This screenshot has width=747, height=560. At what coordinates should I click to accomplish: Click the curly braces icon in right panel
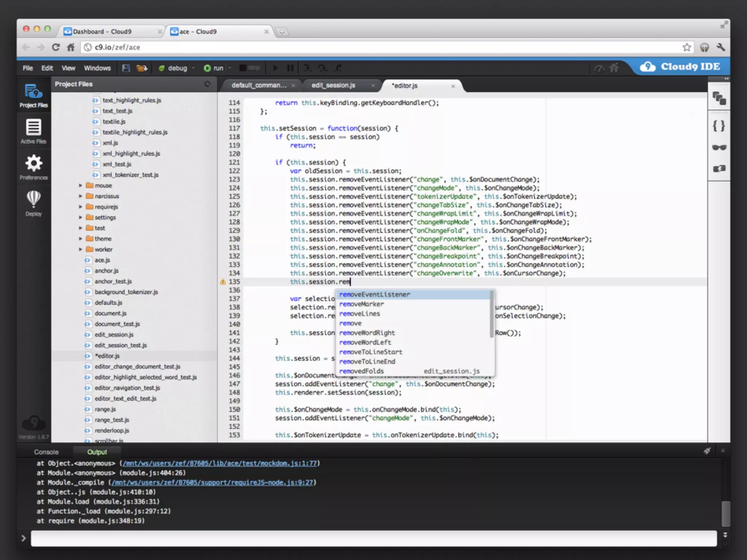coord(719,126)
